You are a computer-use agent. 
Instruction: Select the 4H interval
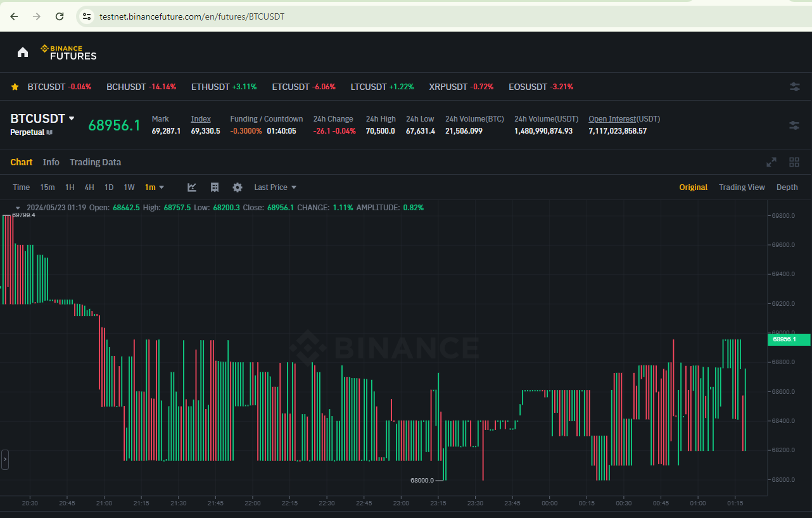click(89, 187)
